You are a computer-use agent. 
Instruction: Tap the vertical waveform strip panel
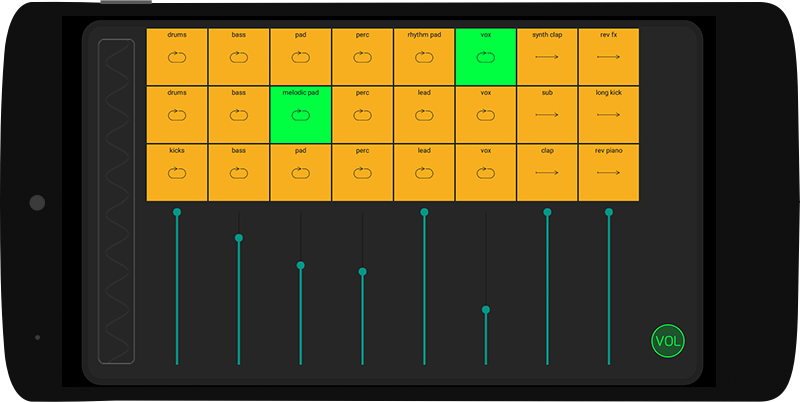116,202
